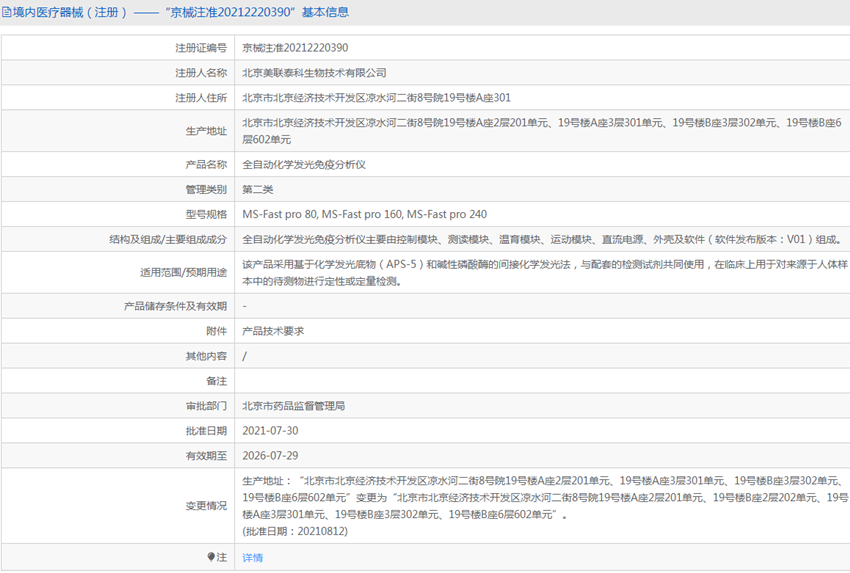The width and height of the screenshot is (850, 573).
Task: Select model specification MS-Fast pro 80 text
Action: click(x=280, y=214)
